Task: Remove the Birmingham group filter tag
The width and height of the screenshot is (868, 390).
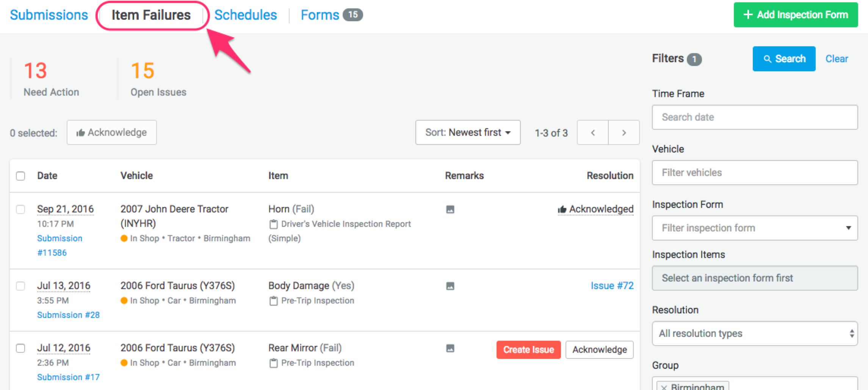Action: tap(664, 387)
